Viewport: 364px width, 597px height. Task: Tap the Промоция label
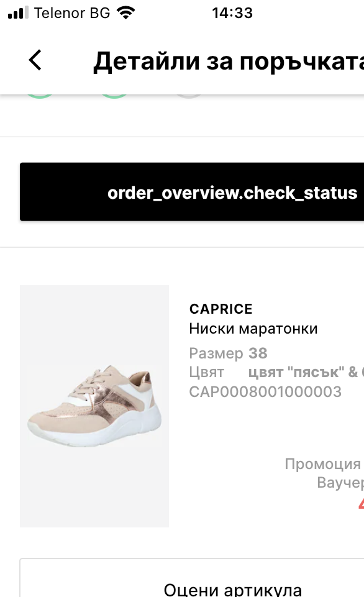[323, 463]
